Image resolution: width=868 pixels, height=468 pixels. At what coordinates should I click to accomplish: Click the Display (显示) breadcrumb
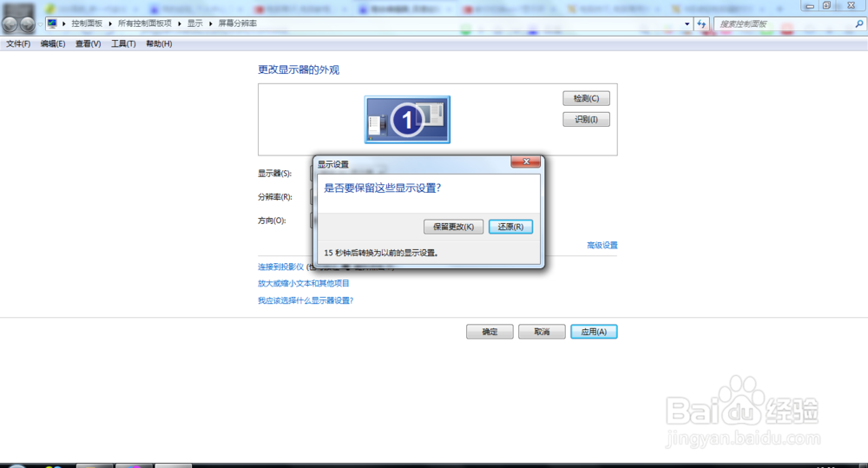pyautogui.click(x=194, y=23)
